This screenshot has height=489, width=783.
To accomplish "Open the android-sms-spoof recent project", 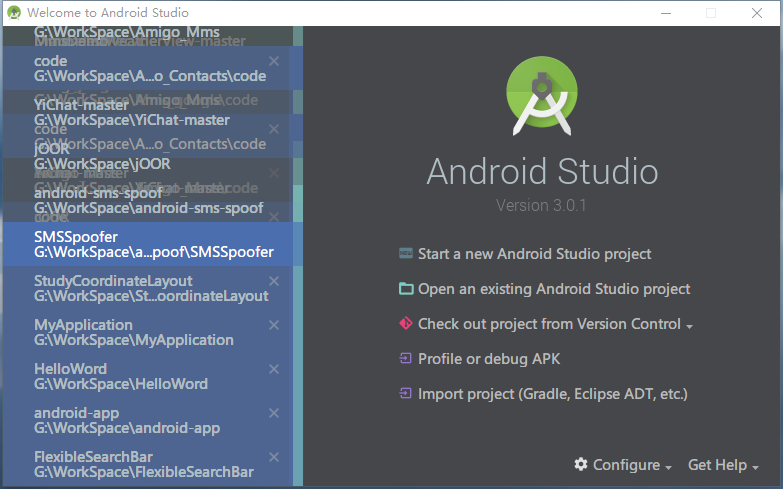I will [148, 200].
